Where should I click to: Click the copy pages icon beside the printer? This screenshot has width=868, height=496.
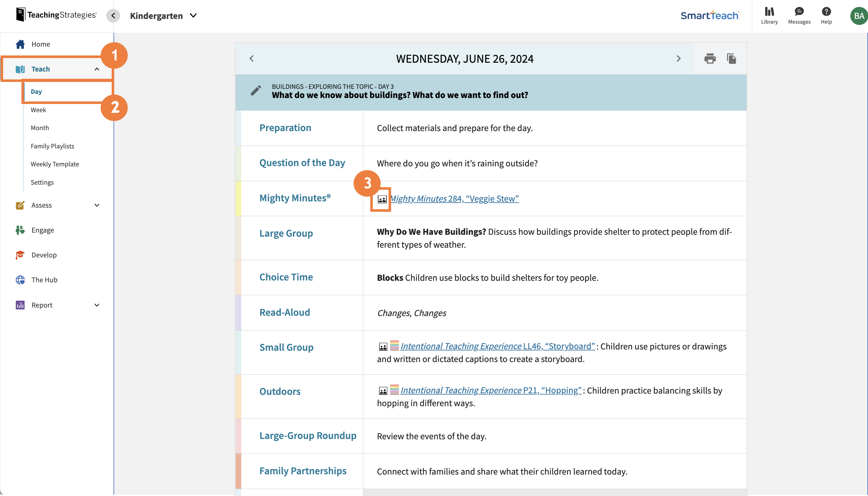[x=731, y=59]
